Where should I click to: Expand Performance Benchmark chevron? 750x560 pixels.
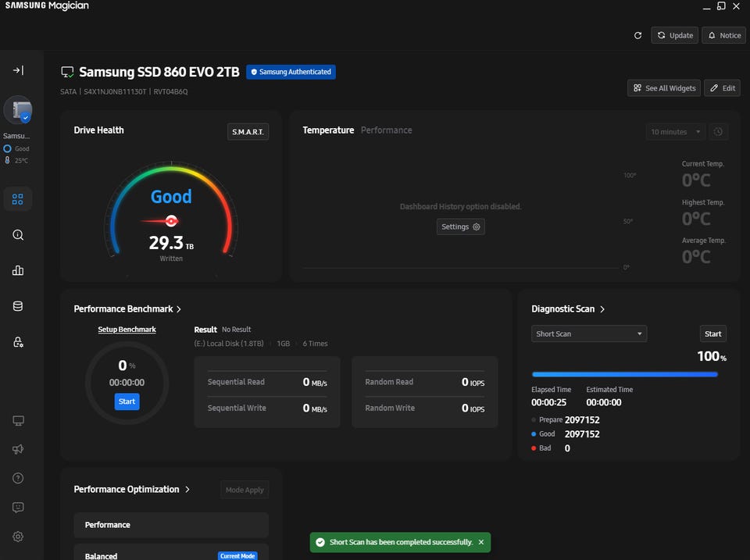point(179,309)
